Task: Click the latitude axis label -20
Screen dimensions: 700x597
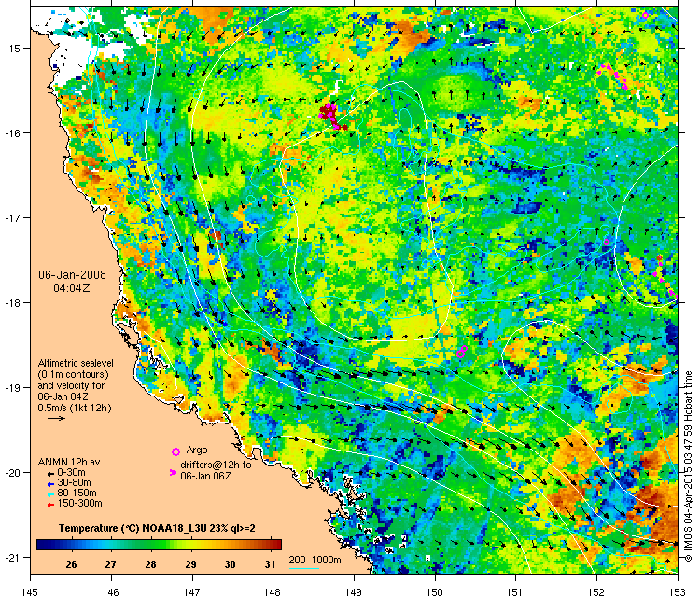Action: (12, 473)
